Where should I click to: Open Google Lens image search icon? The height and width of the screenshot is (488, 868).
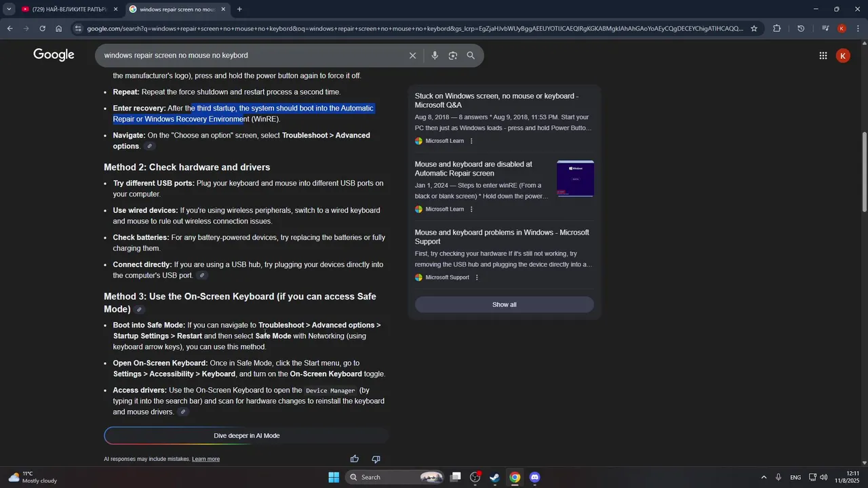pos(453,56)
